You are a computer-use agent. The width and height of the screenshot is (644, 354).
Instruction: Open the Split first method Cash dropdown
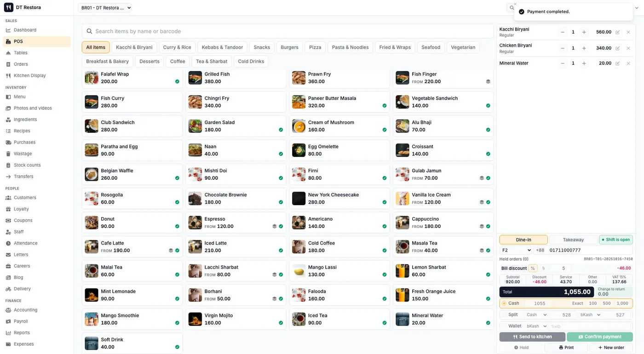[x=536, y=315]
